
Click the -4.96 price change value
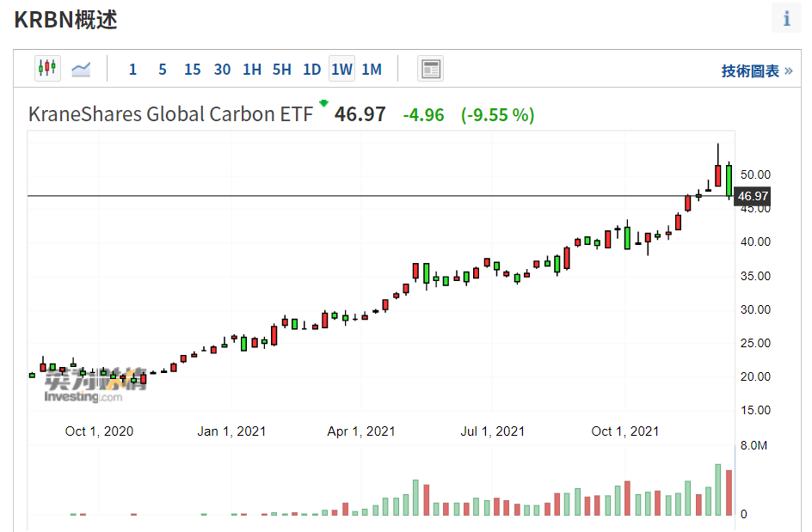pos(423,115)
